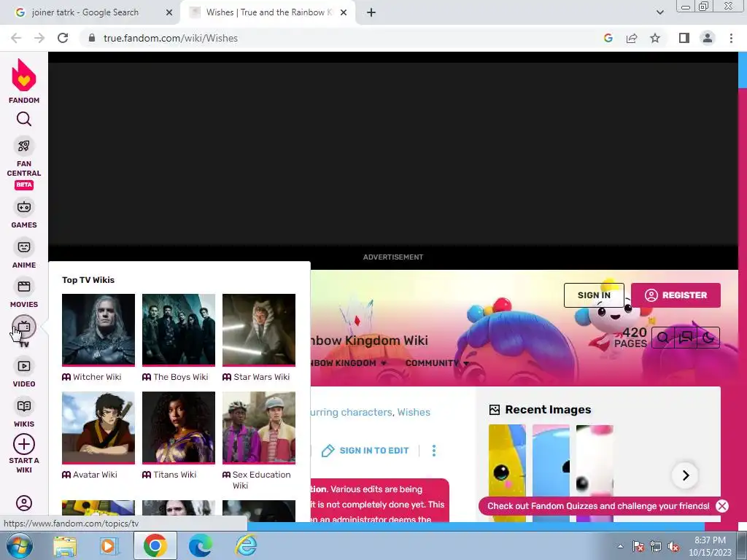Click the volume icon in system tray
Screen dimensions: 747x560
coord(673,547)
